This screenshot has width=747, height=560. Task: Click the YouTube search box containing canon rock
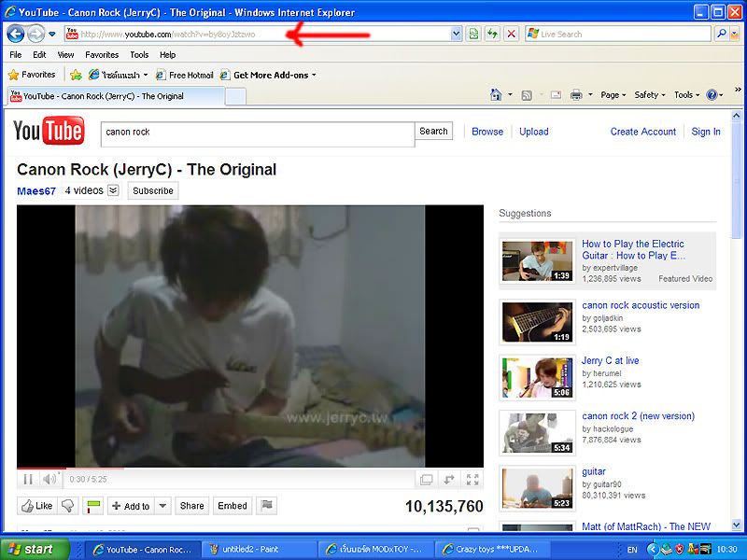(258, 133)
